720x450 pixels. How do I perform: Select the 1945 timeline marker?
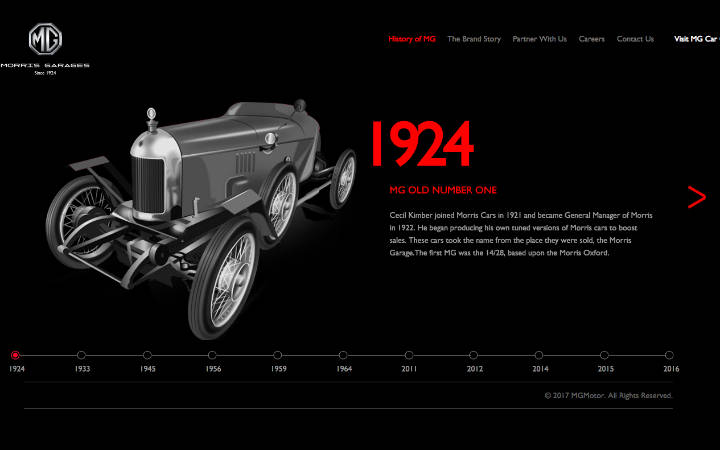[147, 355]
